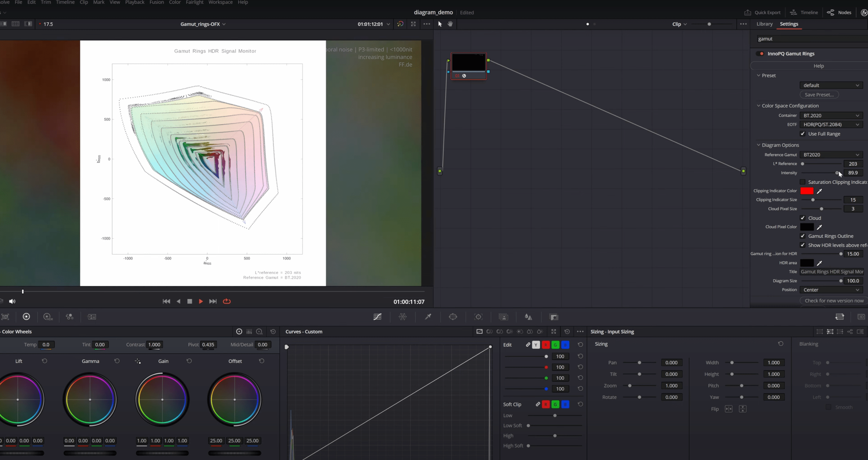Viewport: 868px width, 460px height.
Task: Enable the Saturation Clipping Indicator
Action: pos(803,182)
